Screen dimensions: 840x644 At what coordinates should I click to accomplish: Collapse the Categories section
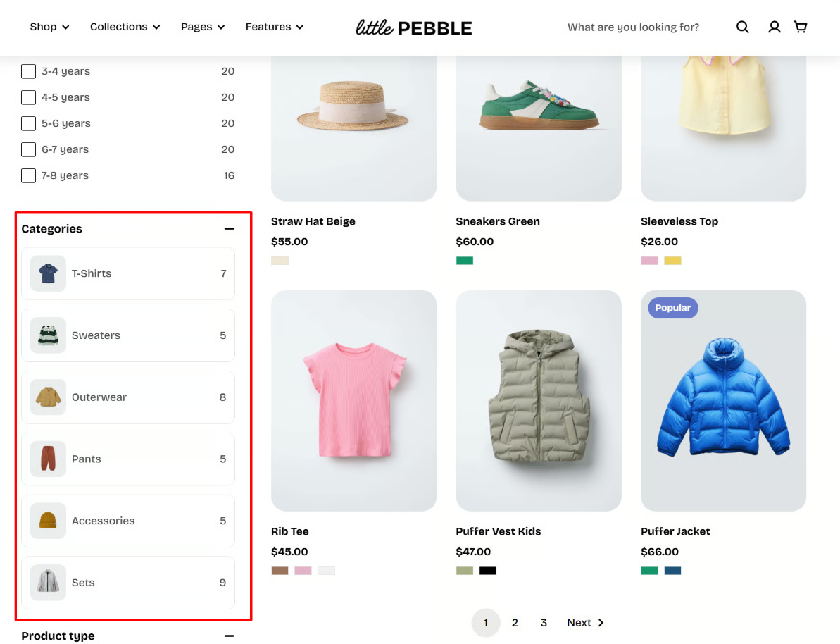tap(230, 229)
